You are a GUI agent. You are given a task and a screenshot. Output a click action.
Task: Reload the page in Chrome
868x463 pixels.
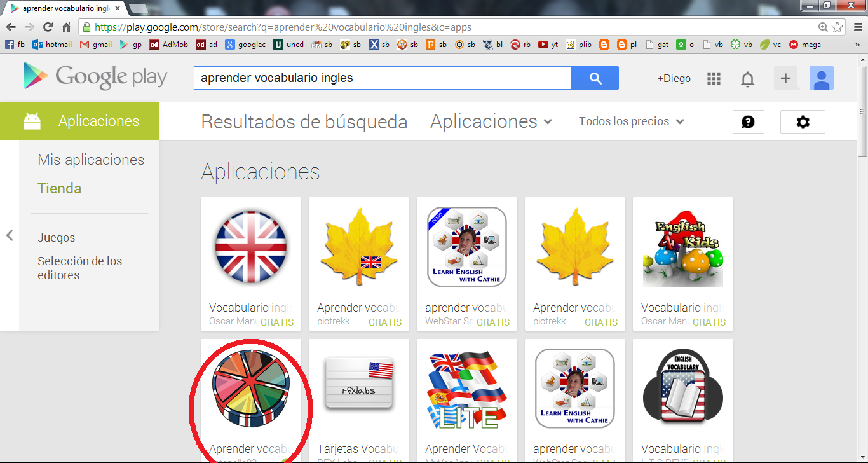(48, 27)
